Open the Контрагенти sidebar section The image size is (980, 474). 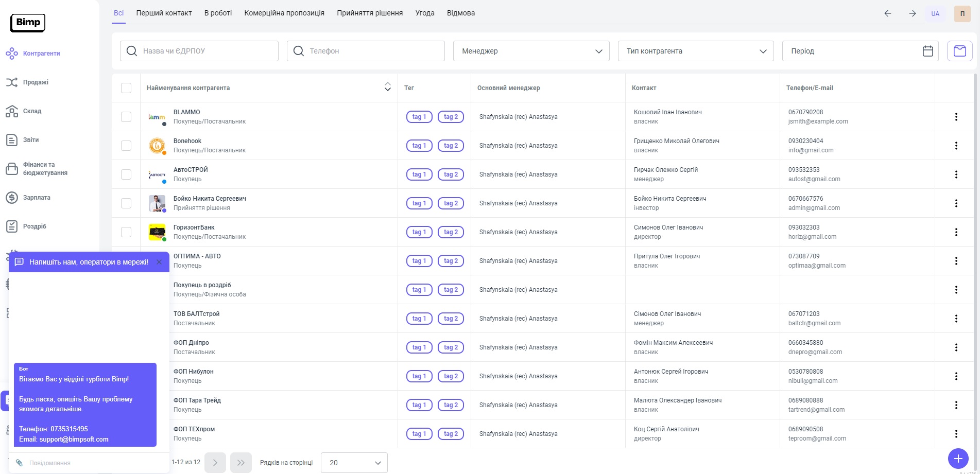tap(33, 54)
